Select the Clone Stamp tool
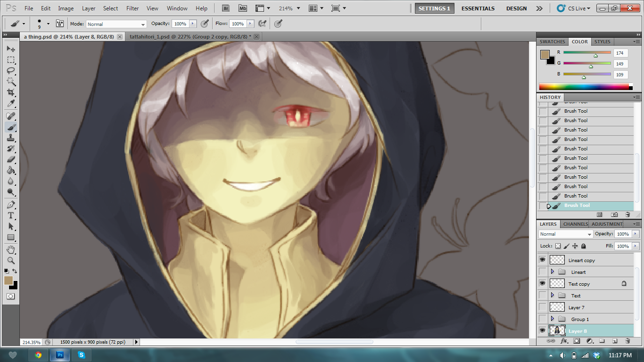Image resolution: width=644 pixels, height=362 pixels. pos(11,138)
